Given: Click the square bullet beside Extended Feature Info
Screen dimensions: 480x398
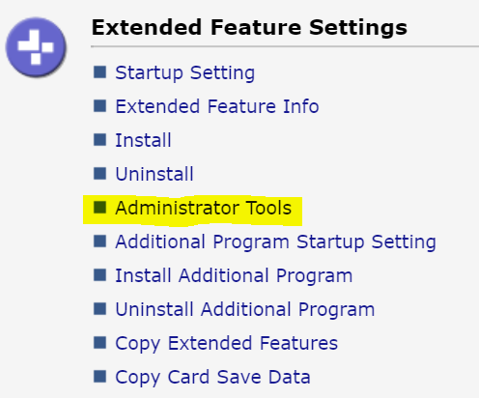Looking at the screenshot, I should point(100,106).
